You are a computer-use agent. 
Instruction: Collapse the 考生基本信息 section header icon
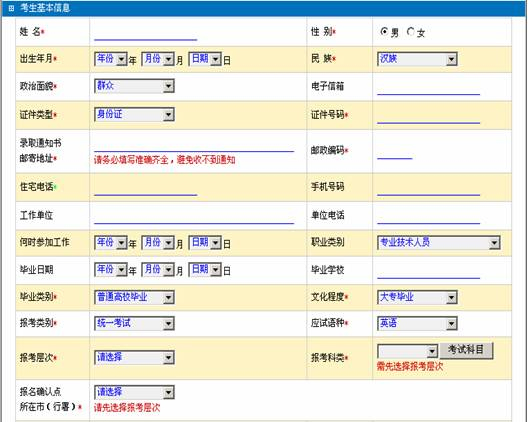coord(11,8)
